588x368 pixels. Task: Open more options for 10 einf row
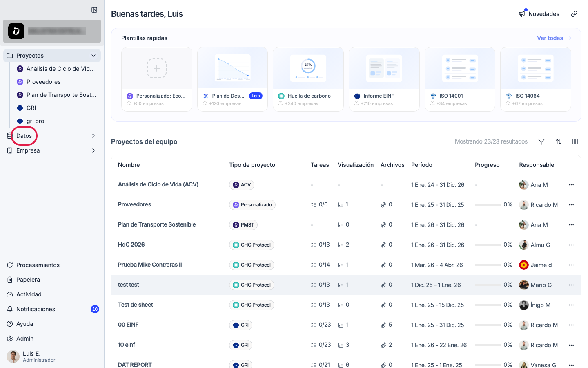click(x=571, y=345)
